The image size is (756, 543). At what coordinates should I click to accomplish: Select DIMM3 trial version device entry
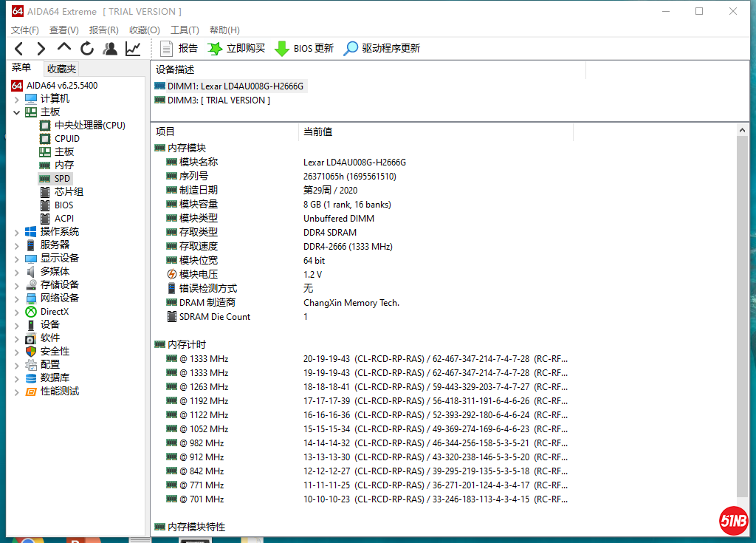[x=218, y=100]
